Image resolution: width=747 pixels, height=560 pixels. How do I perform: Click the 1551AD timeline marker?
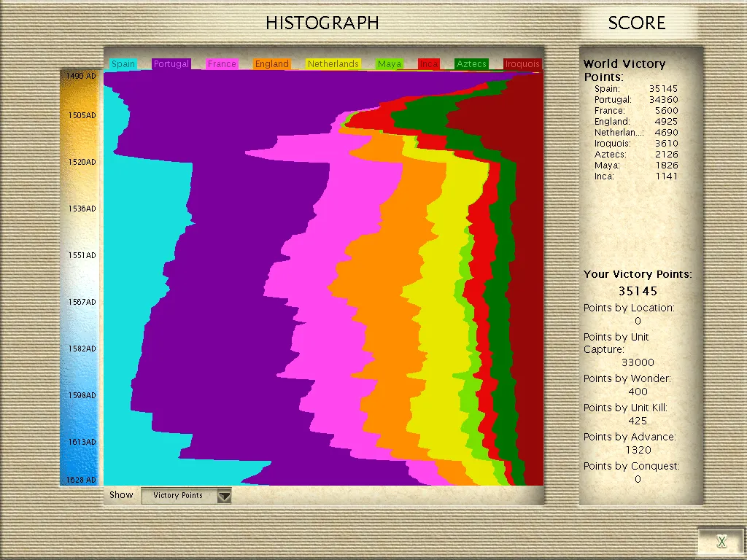pos(82,255)
